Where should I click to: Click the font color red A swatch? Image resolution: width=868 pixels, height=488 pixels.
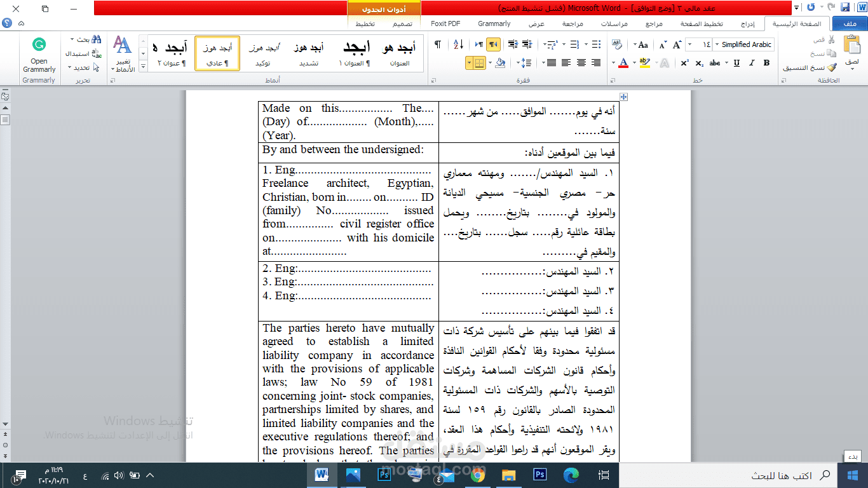(x=623, y=63)
